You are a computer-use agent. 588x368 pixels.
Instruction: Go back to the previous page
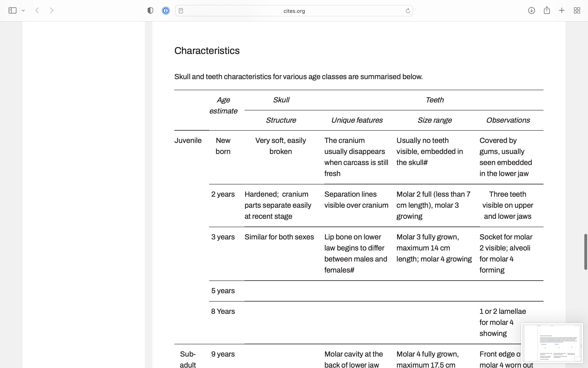[x=37, y=10]
